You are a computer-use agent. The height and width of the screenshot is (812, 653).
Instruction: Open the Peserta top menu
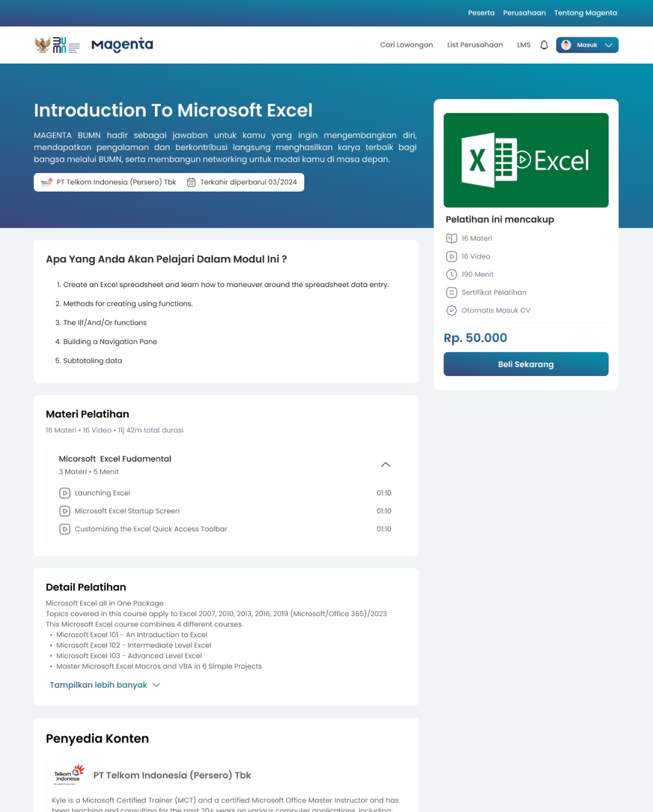481,13
